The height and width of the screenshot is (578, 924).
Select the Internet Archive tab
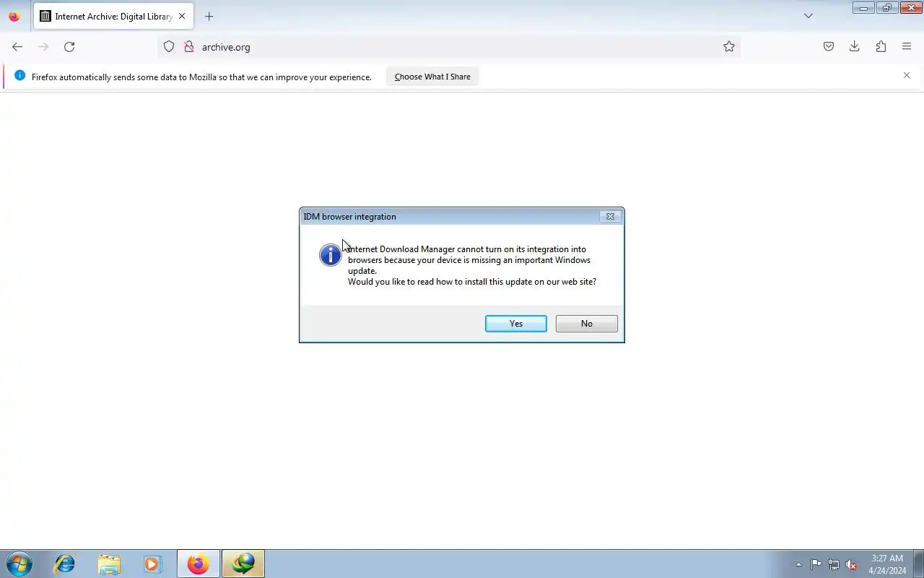(113, 16)
